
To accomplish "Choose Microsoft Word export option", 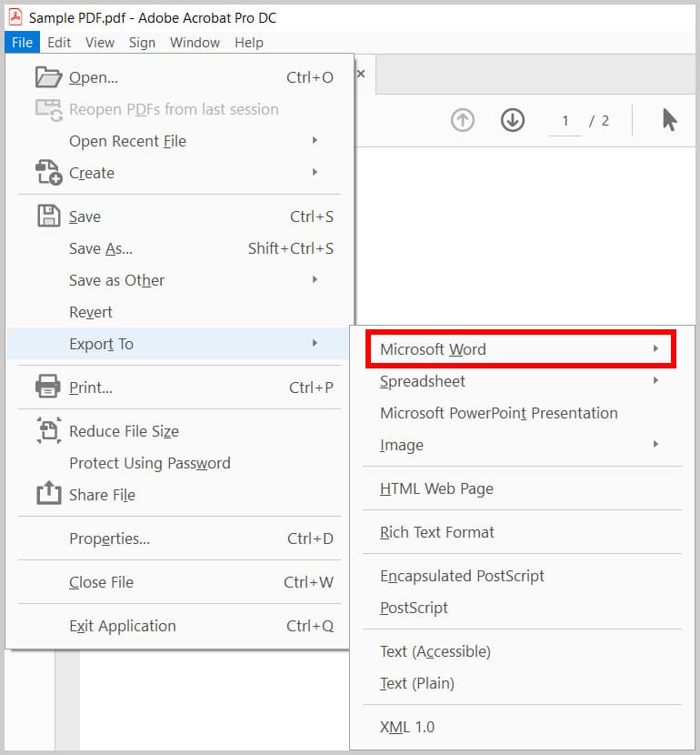I will click(x=521, y=349).
